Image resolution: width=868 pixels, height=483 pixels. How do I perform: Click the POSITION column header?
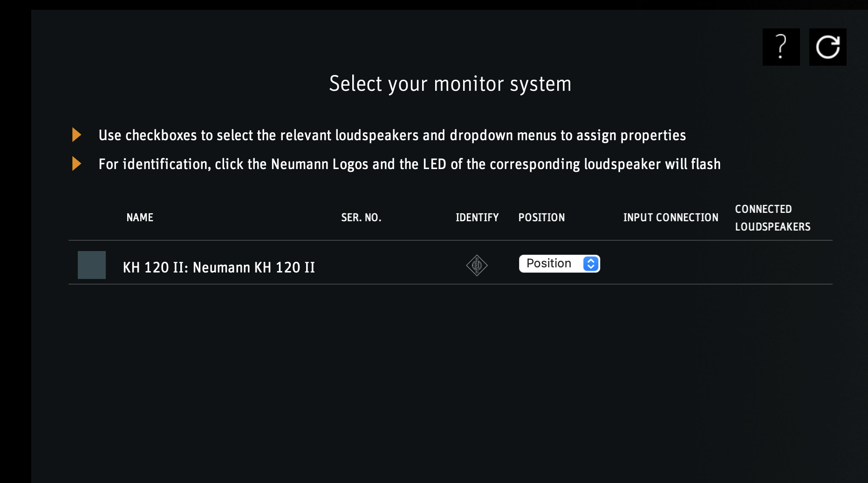coord(541,218)
